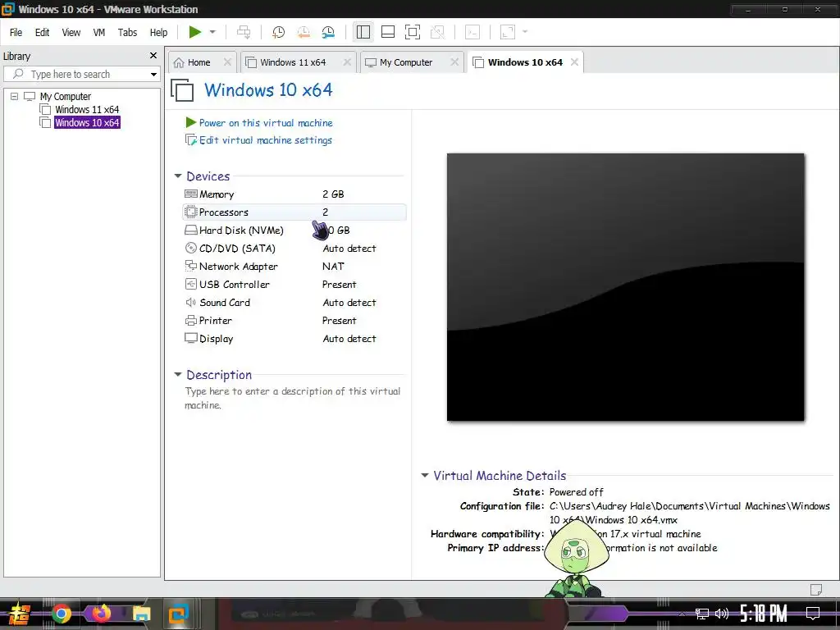Click the VMware Workstation taskbar icon

[178, 614]
